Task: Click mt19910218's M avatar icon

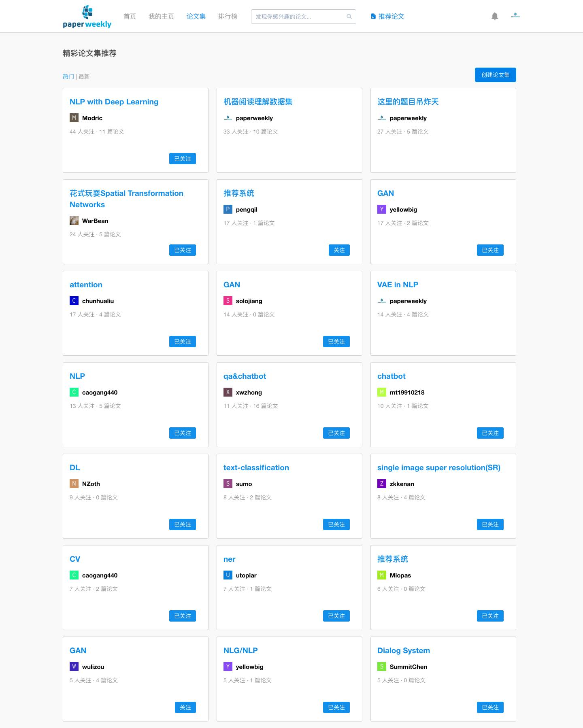Action: [382, 393]
